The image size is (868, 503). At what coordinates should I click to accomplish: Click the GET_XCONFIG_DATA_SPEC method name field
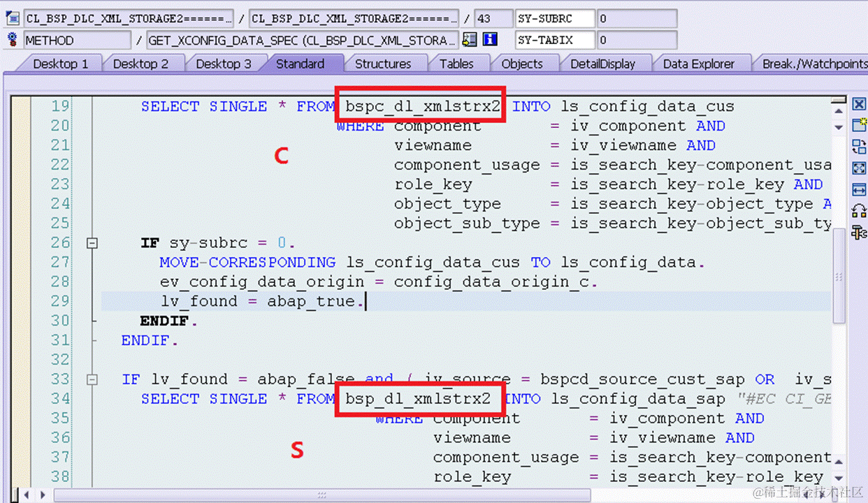tap(303, 40)
